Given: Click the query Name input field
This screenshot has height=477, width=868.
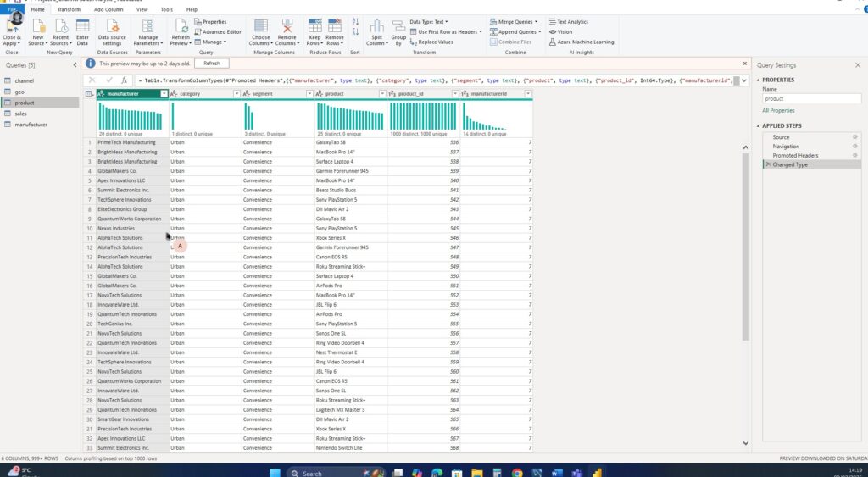Looking at the screenshot, I should (811, 98).
